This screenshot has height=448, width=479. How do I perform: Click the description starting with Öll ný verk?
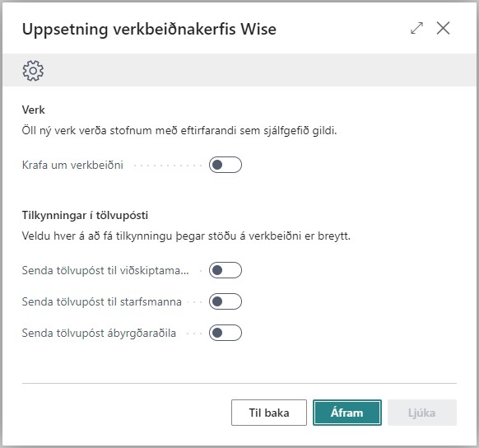179,131
